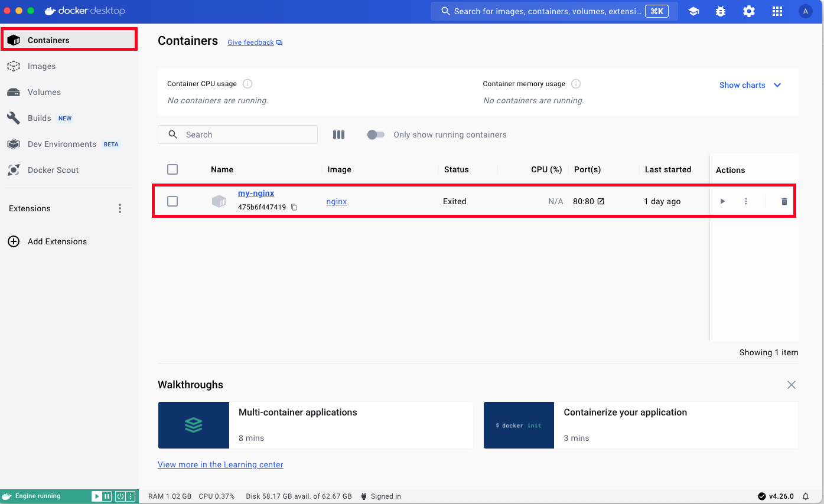Open the apps grid icon in header
This screenshot has width=824, height=504.
pyautogui.click(x=777, y=11)
